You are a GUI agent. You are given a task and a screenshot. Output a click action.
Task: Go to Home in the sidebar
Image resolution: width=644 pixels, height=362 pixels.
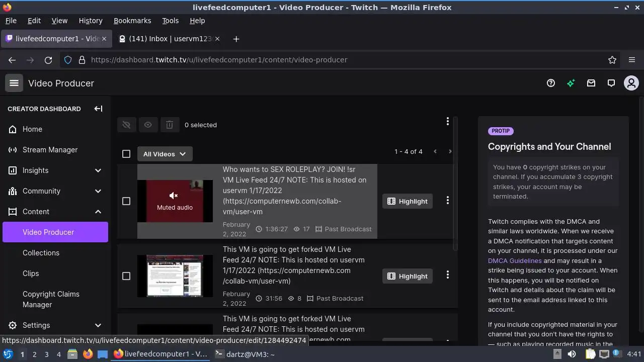(55, 129)
